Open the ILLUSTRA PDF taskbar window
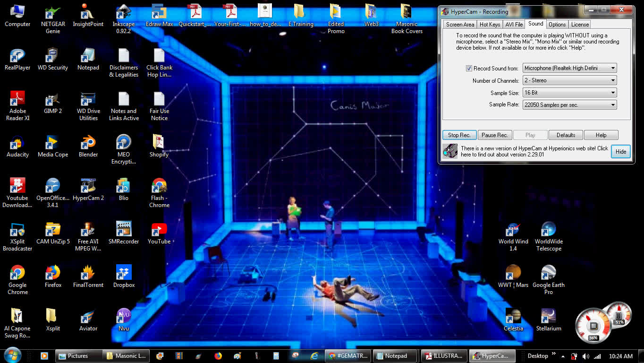 pyautogui.click(x=444, y=356)
